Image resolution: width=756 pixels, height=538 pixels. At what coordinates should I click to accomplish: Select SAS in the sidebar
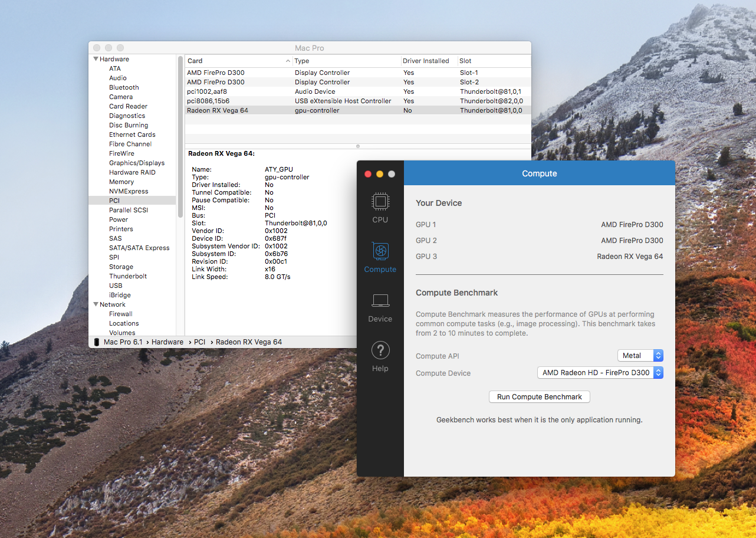click(x=115, y=238)
